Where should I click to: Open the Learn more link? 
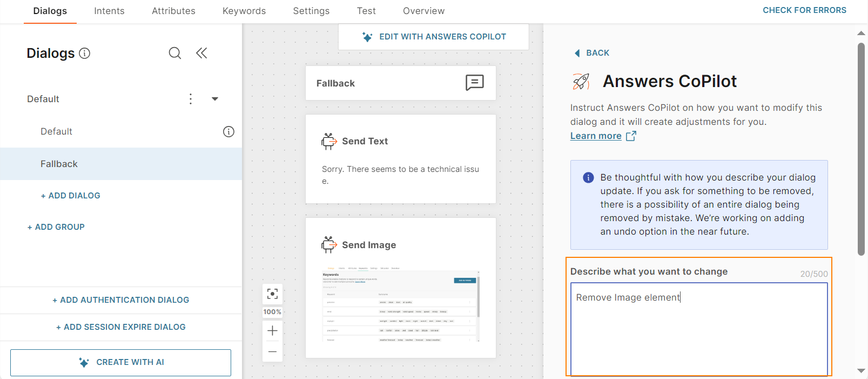596,136
